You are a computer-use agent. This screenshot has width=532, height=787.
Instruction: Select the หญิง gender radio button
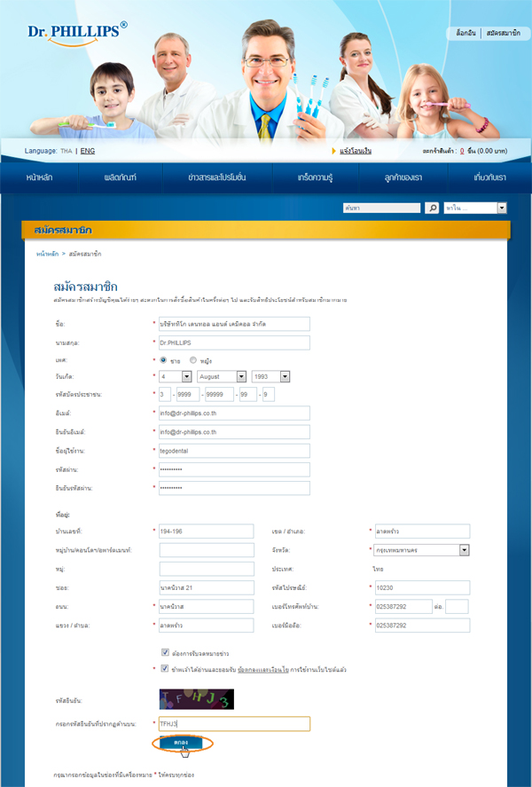point(193,360)
